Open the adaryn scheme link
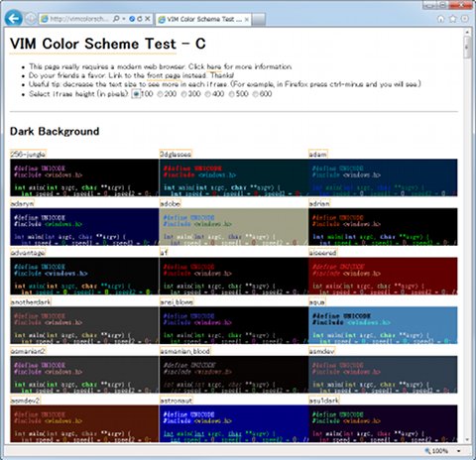The height and width of the screenshot is (460, 476). (22, 203)
